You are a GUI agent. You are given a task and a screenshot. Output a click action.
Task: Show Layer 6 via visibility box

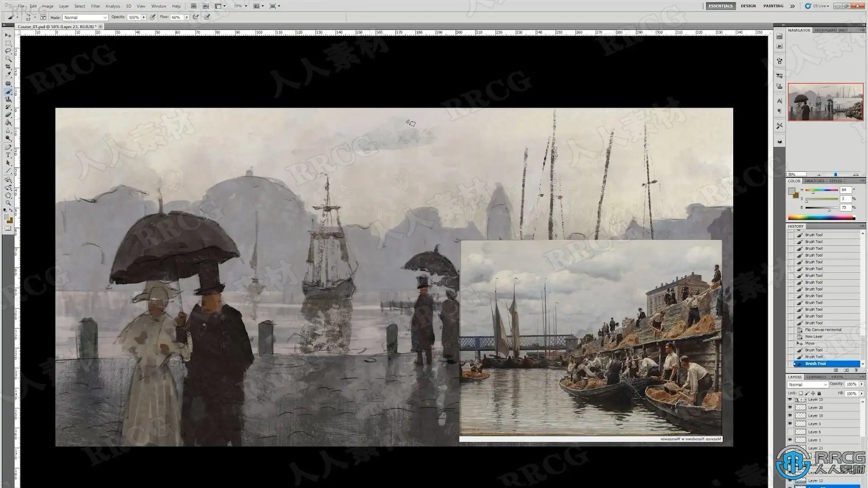pos(790,432)
